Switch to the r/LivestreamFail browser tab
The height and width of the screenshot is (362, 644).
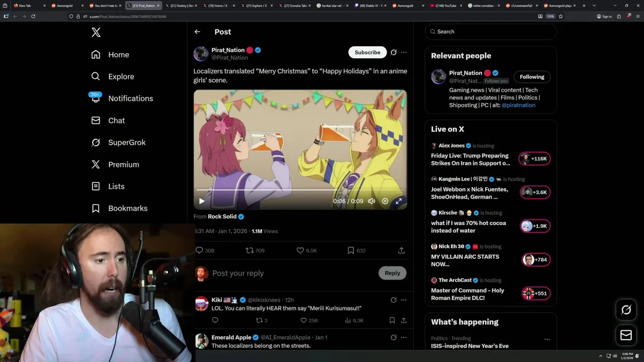[521, 6]
